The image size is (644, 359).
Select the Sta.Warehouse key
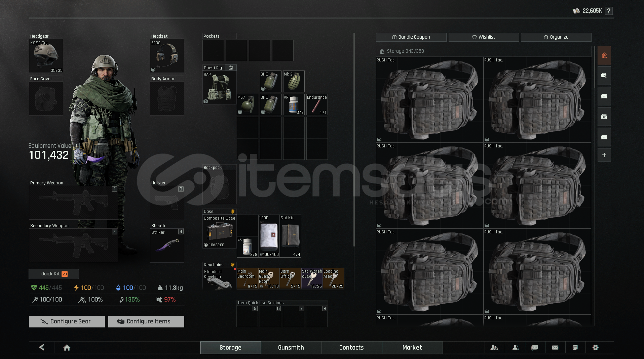point(312,279)
